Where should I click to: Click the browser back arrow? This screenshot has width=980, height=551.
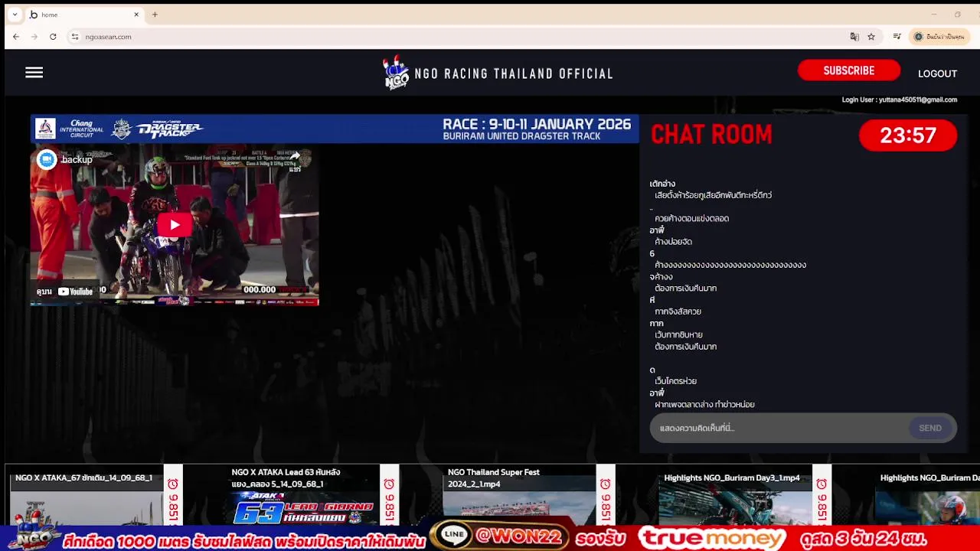[x=16, y=37]
